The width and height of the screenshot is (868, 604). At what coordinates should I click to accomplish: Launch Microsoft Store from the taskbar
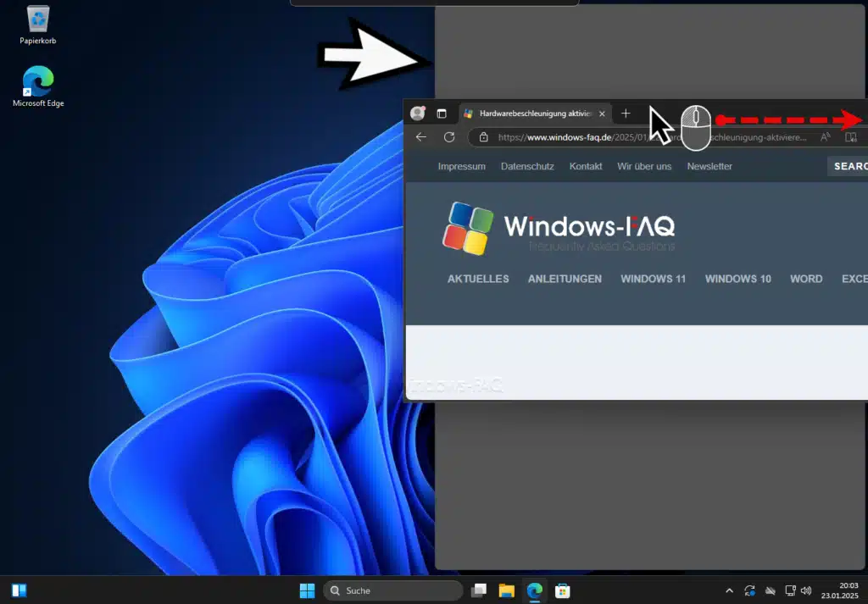click(x=561, y=590)
